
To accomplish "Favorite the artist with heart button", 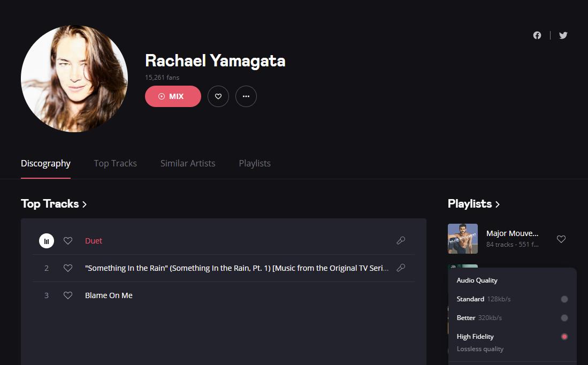I will click(x=218, y=96).
